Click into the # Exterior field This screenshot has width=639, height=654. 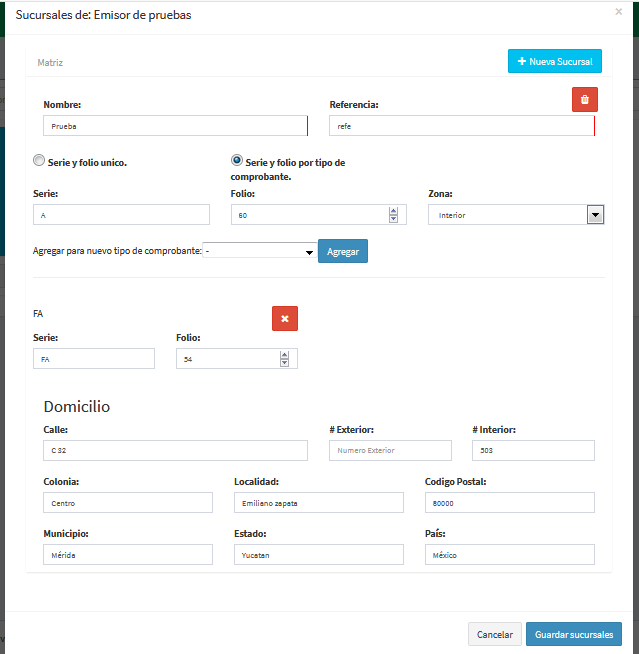[x=390, y=451]
